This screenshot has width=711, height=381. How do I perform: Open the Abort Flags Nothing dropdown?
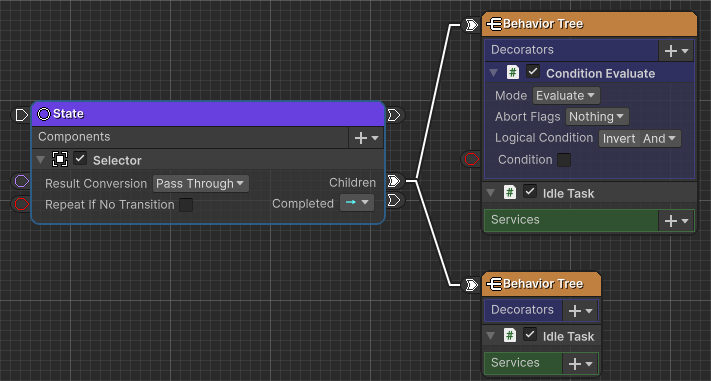point(597,117)
